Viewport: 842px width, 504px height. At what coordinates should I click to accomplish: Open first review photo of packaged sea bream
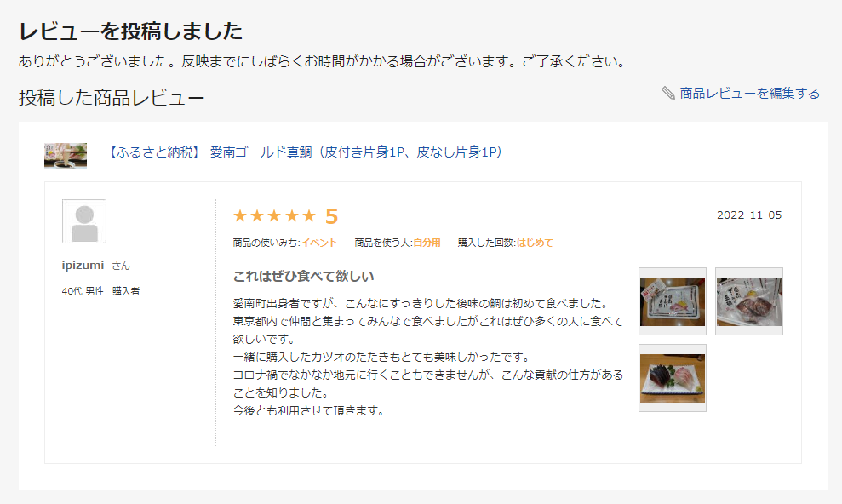click(673, 301)
